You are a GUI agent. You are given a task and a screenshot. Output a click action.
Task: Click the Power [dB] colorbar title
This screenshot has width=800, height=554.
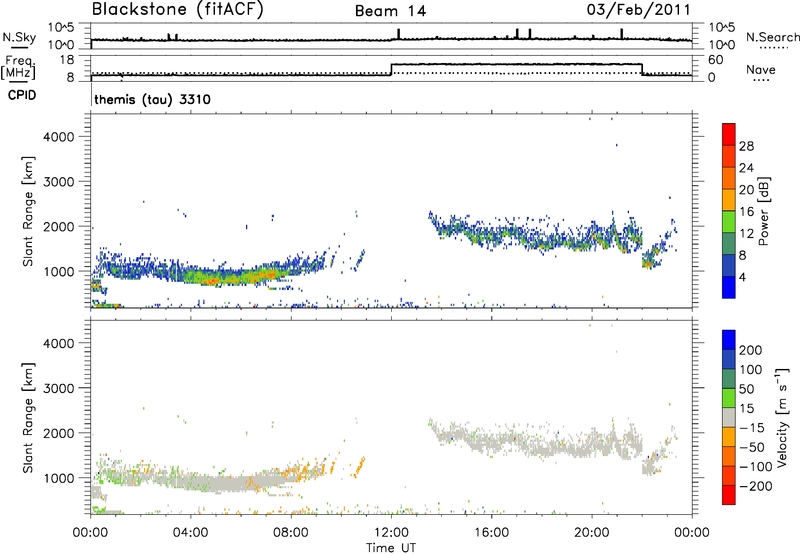click(x=763, y=211)
